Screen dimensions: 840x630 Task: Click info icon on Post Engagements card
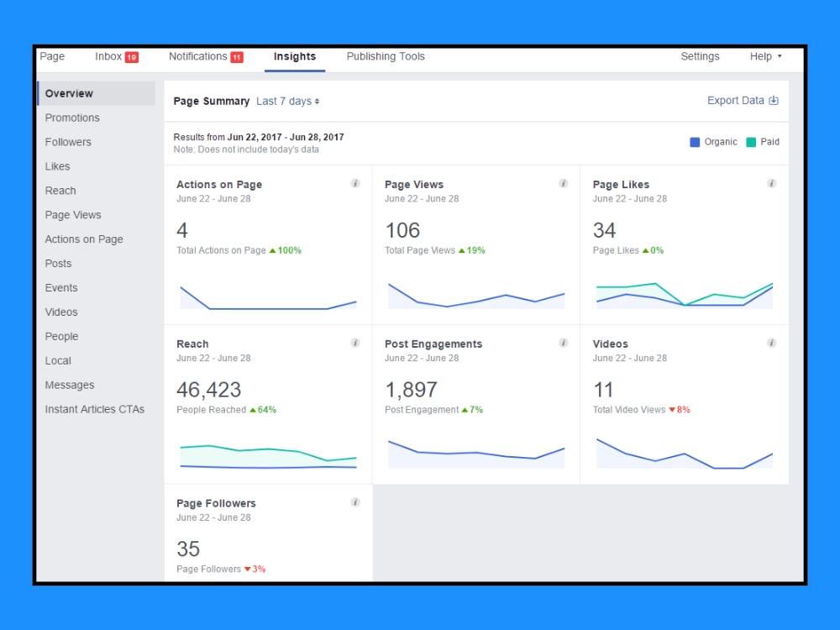563,343
